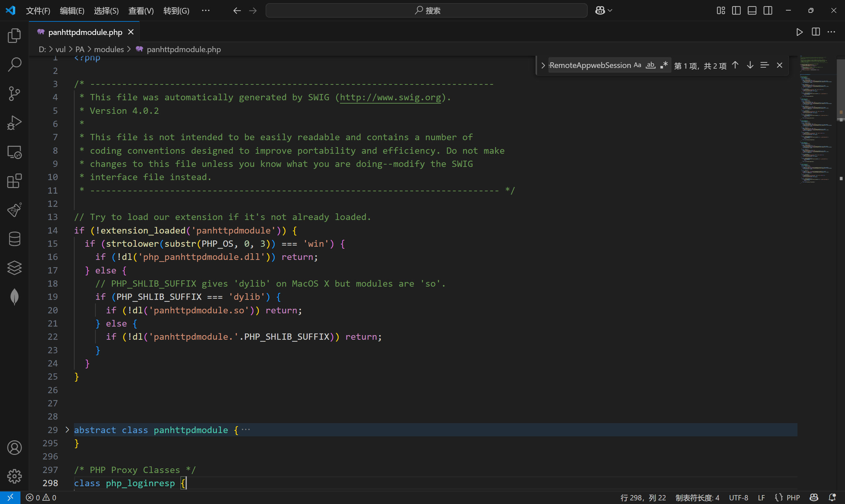Jump to previous find match
Viewport: 845px width, 504px height.
735,65
